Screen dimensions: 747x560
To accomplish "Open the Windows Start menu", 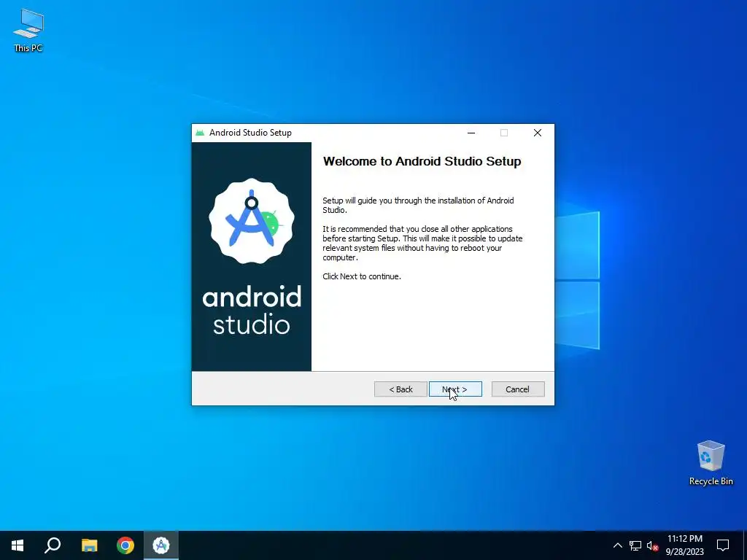I will [18, 545].
